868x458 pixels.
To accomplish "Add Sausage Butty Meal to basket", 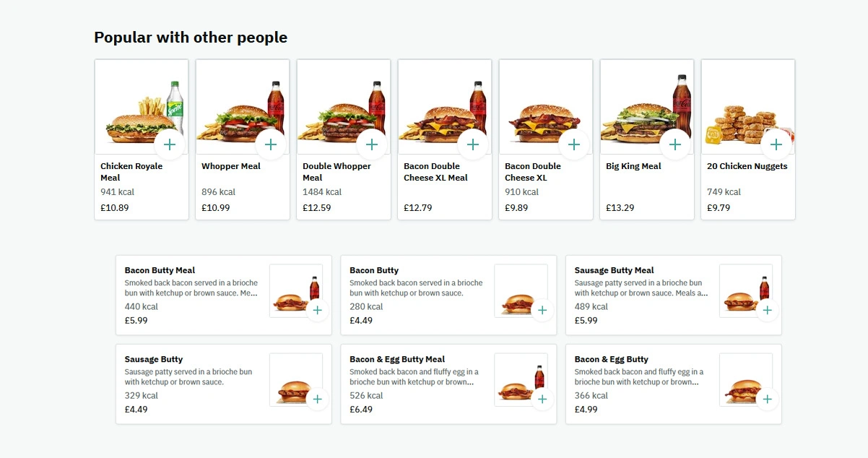I will tap(768, 311).
